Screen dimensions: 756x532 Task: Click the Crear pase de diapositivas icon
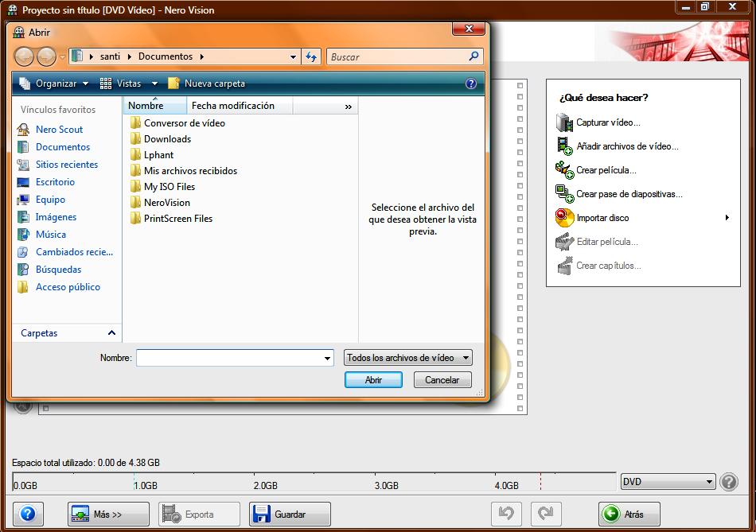pos(564,194)
